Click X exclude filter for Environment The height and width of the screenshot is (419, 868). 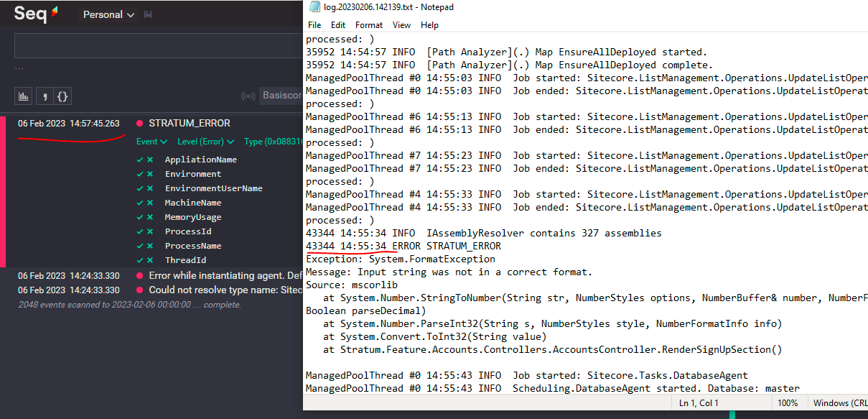click(150, 174)
